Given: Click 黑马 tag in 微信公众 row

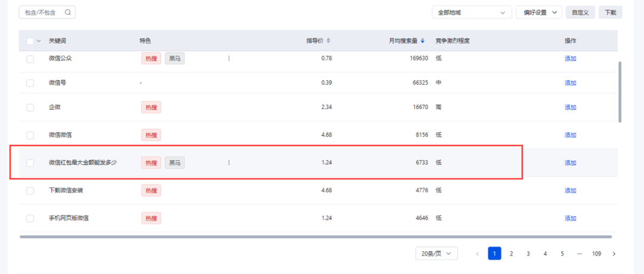Looking at the screenshot, I should click(x=175, y=58).
